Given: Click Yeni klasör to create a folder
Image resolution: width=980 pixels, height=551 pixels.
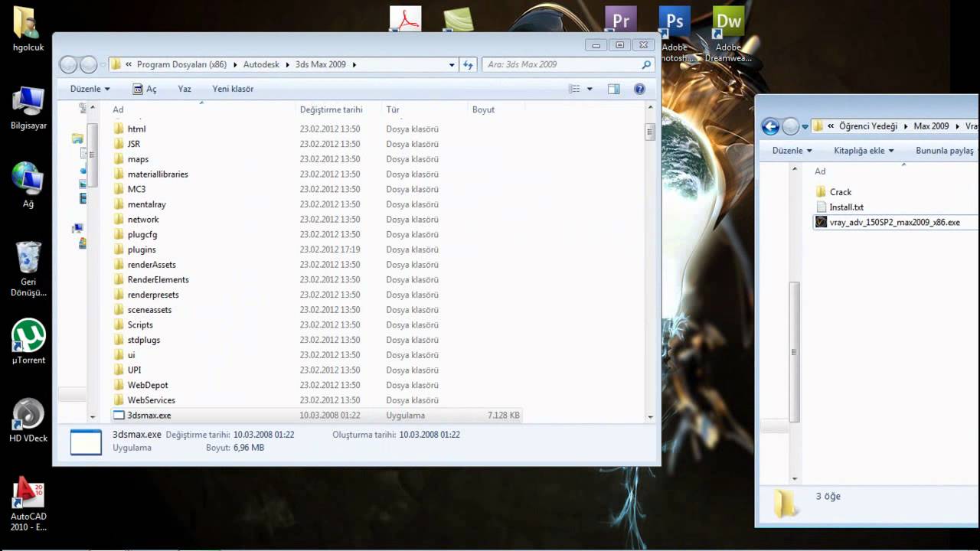Looking at the screenshot, I should (233, 89).
